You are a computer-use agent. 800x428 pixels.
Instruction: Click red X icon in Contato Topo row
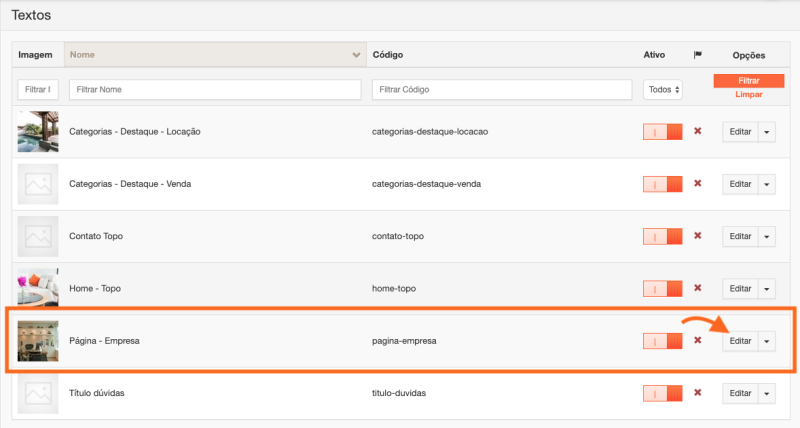[x=698, y=236]
